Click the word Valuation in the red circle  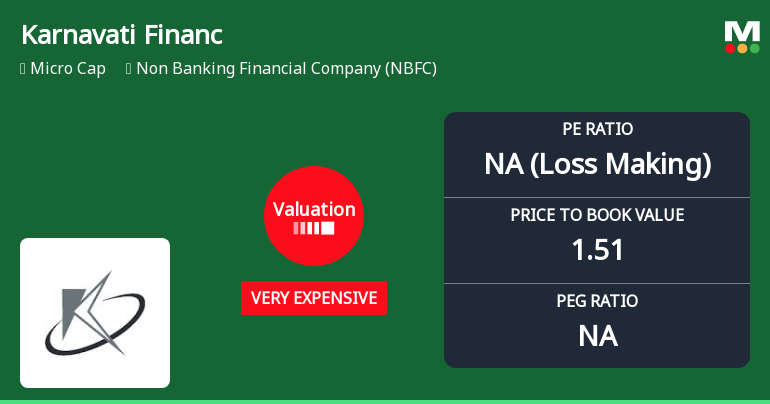point(314,210)
